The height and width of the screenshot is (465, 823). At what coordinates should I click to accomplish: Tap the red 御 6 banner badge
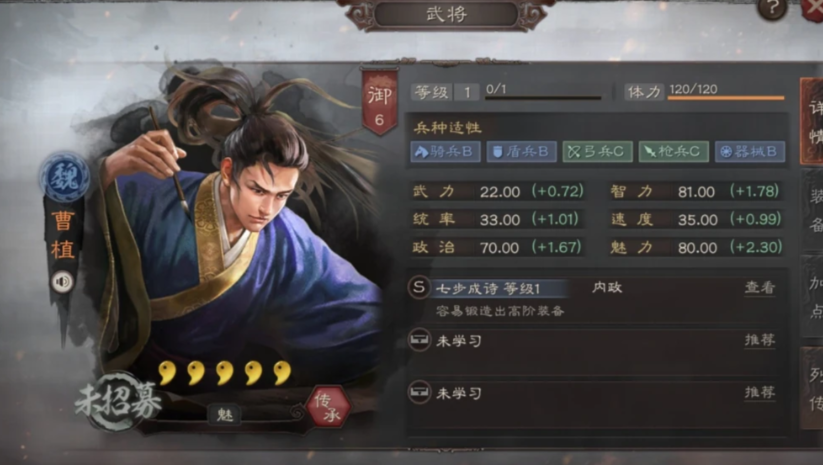click(x=379, y=101)
